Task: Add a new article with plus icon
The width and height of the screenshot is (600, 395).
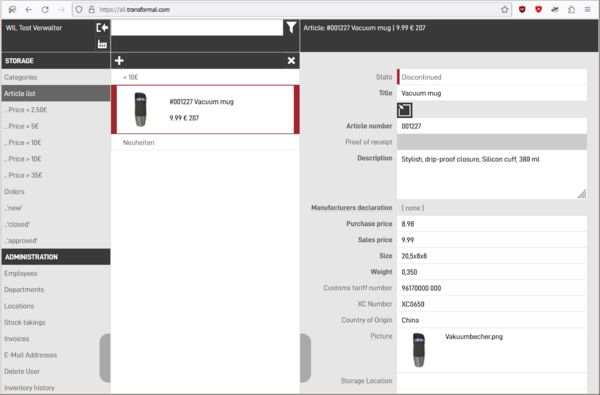Action: pos(119,60)
